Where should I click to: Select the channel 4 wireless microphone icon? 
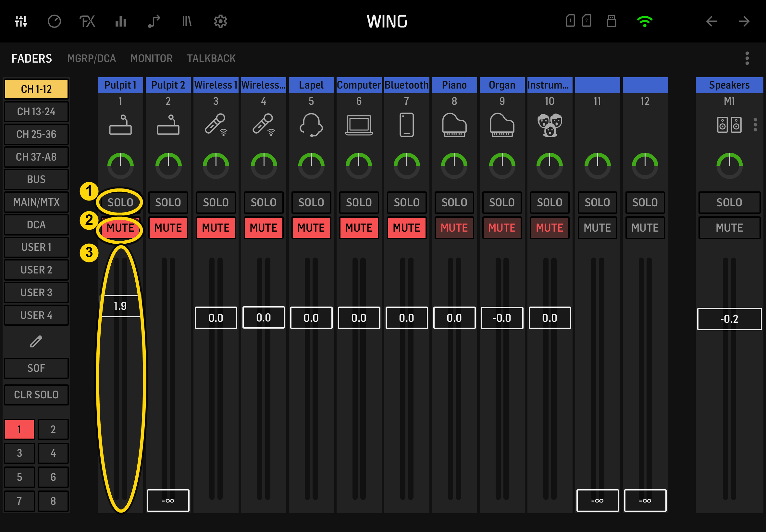pyautogui.click(x=264, y=125)
